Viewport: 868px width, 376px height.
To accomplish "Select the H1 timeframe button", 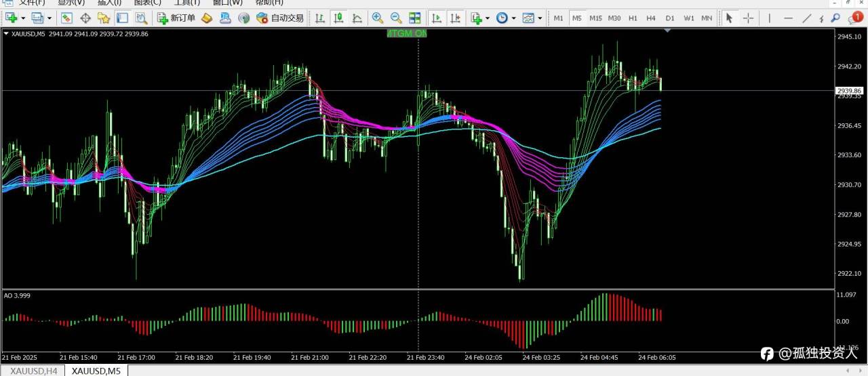I will (633, 18).
